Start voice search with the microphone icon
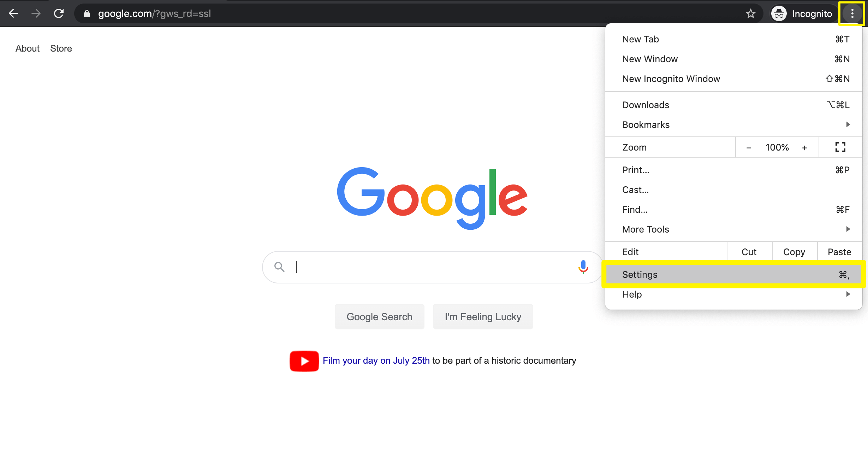 pyautogui.click(x=583, y=267)
